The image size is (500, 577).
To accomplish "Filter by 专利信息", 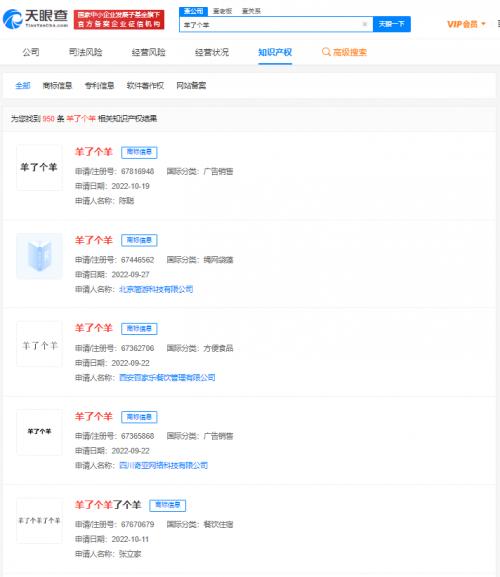I will click(99, 86).
